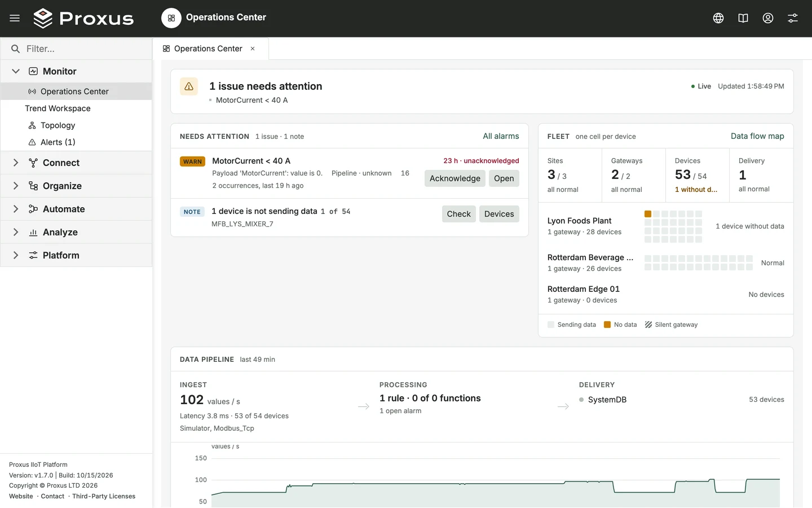Open Third-Party Licenses link
Image resolution: width=812 pixels, height=508 pixels.
tap(104, 496)
